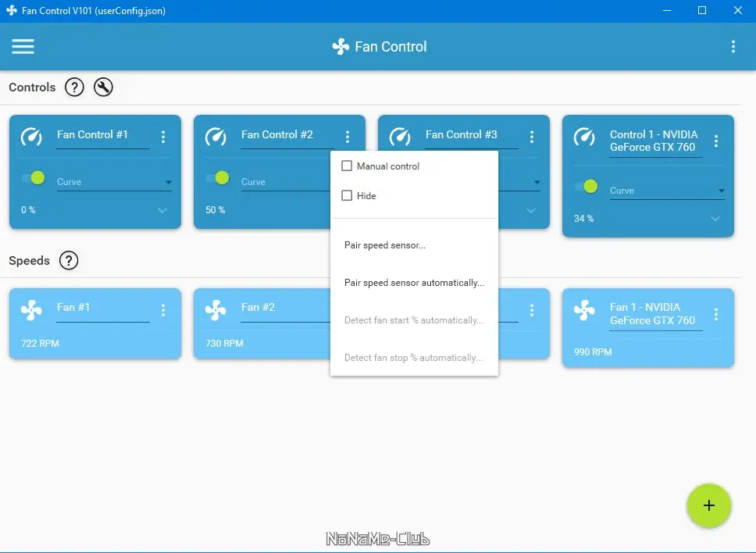Click the fan logo beside the Fan Control header

(x=341, y=47)
